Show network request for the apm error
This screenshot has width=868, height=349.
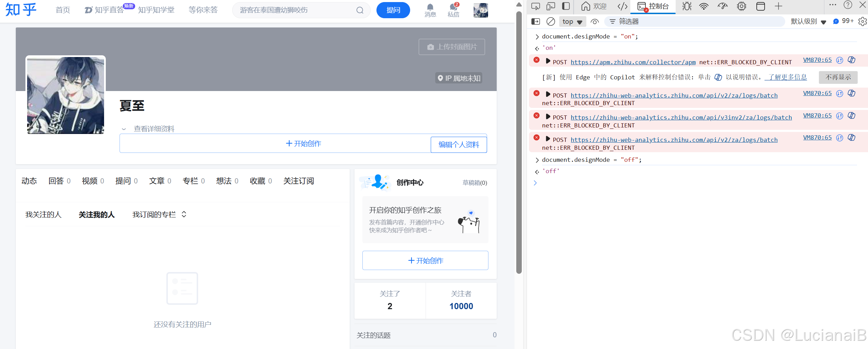839,60
